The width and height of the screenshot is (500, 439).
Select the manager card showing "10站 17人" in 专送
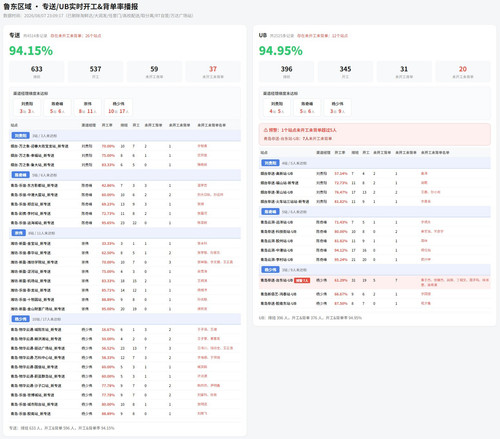pyautogui.click(x=118, y=108)
